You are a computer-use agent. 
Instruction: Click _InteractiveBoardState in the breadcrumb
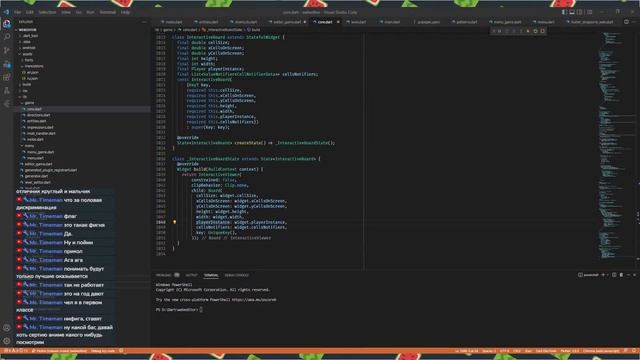pos(224,30)
